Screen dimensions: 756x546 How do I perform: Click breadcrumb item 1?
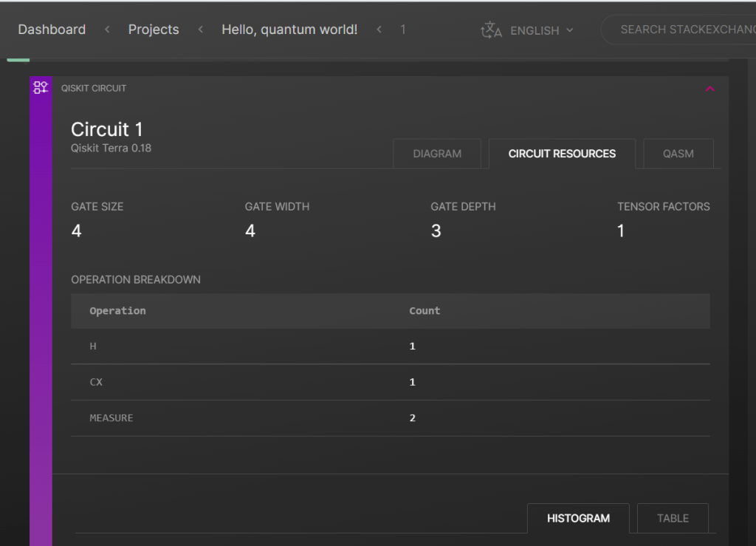(403, 30)
